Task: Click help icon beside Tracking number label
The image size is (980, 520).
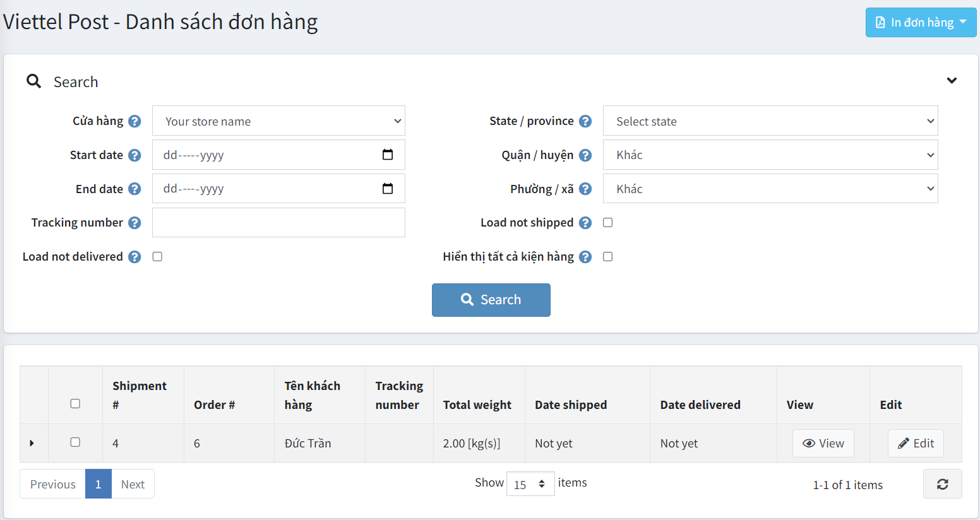Action: 134,223
